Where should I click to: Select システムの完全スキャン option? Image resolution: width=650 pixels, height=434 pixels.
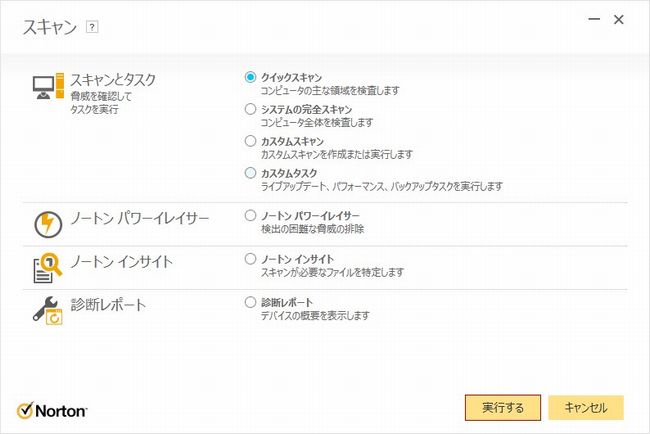(x=250, y=108)
